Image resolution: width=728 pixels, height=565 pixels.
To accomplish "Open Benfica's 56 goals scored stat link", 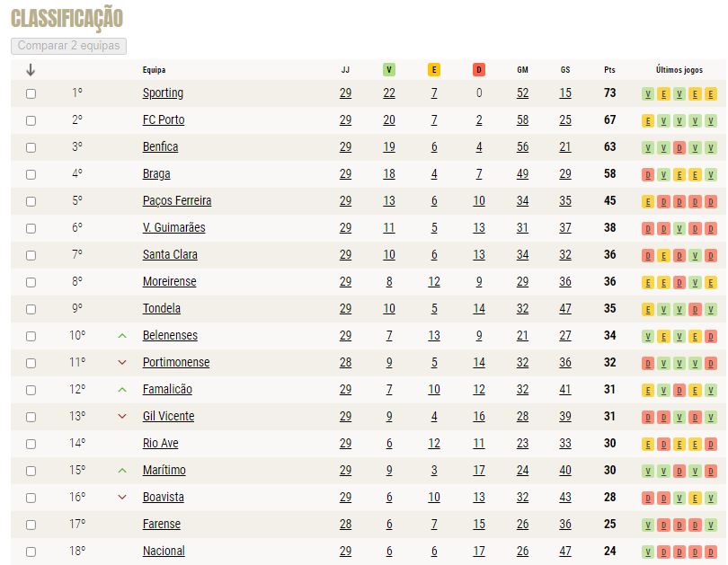I will pyautogui.click(x=522, y=146).
